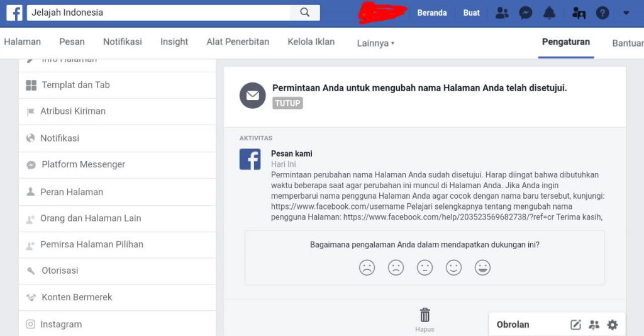The width and height of the screenshot is (644, 336).
Task: Open the page quick switch icon
Action: point(579,13)
